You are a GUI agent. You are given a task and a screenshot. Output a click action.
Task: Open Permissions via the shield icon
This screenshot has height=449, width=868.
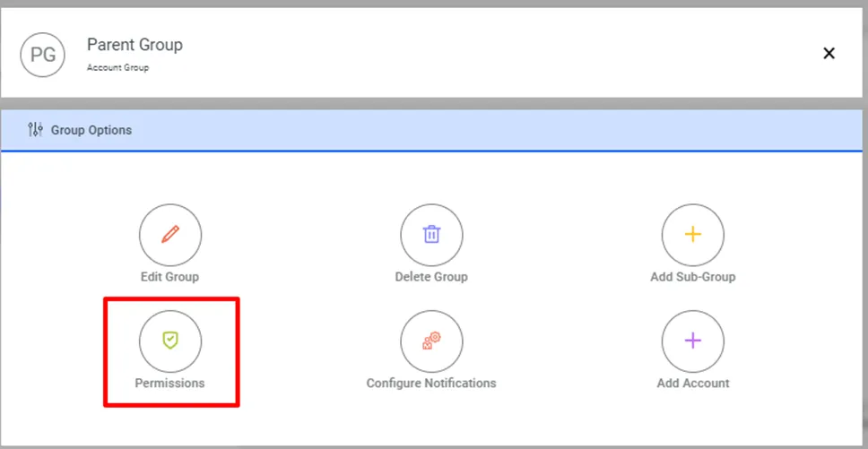coord(170,341)
